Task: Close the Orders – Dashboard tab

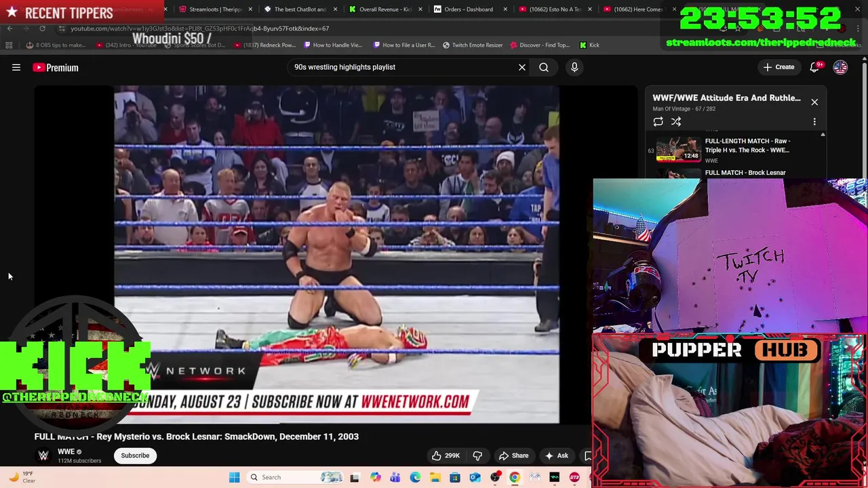Action: (x=506, y=9)
